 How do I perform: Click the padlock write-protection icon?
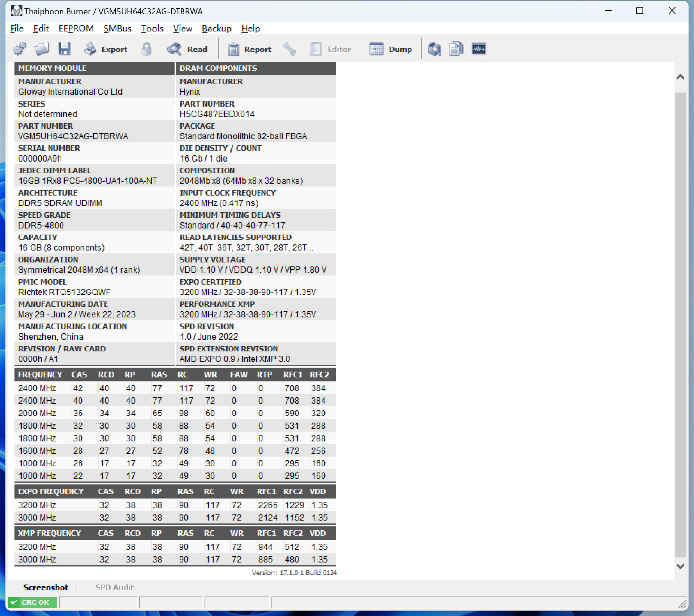tap(146, 49)
